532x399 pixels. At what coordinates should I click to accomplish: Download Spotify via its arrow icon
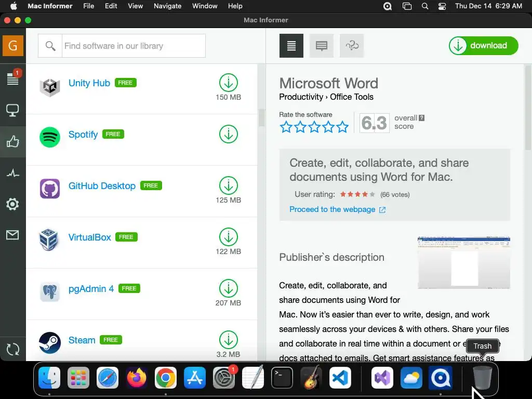pos(229,134)
